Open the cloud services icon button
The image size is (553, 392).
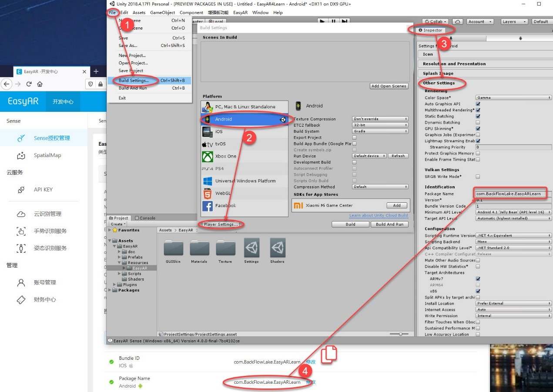457,21
